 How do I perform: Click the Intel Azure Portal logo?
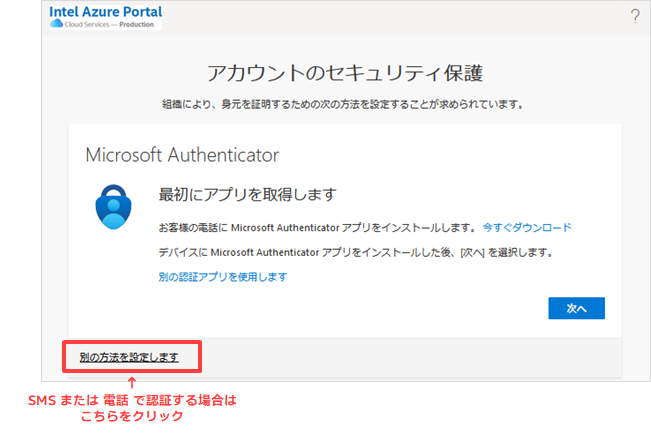click(105, 17)
